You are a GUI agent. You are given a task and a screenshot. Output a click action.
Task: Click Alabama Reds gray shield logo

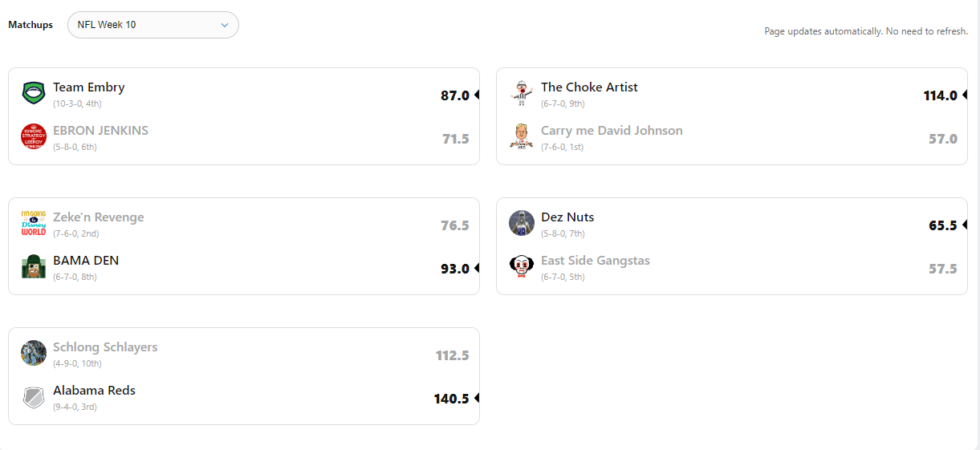(34, 396)
